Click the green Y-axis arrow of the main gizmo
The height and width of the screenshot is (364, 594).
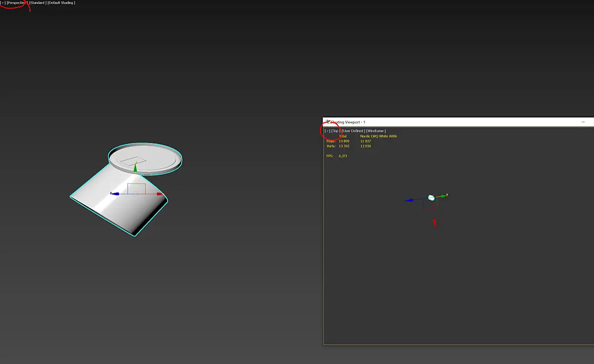tap(135, 168)
